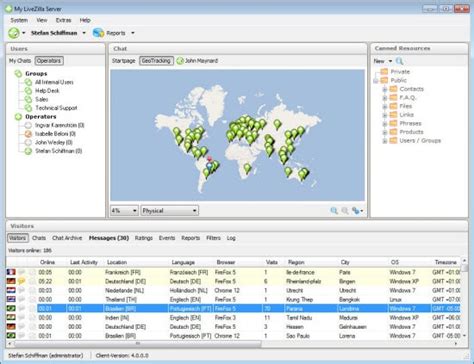474x364 pixels.
Task: Expand the Files folder
Action: point(384,107)
